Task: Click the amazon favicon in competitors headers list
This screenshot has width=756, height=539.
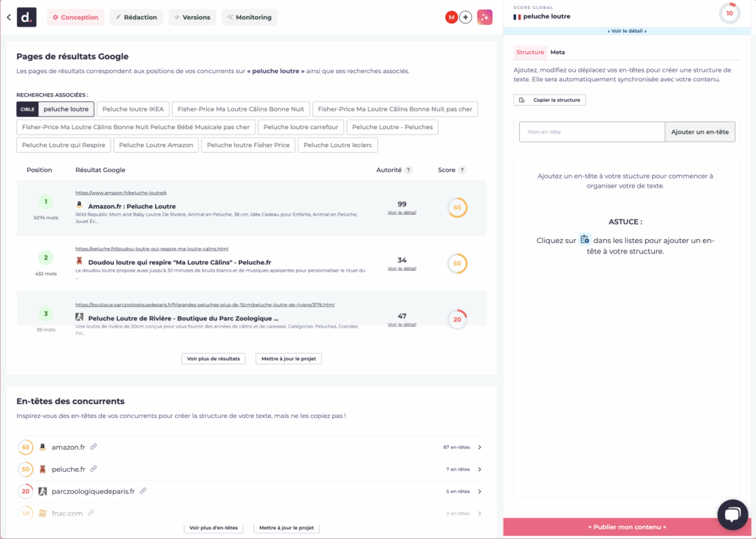Action: (x=42, y=447)
